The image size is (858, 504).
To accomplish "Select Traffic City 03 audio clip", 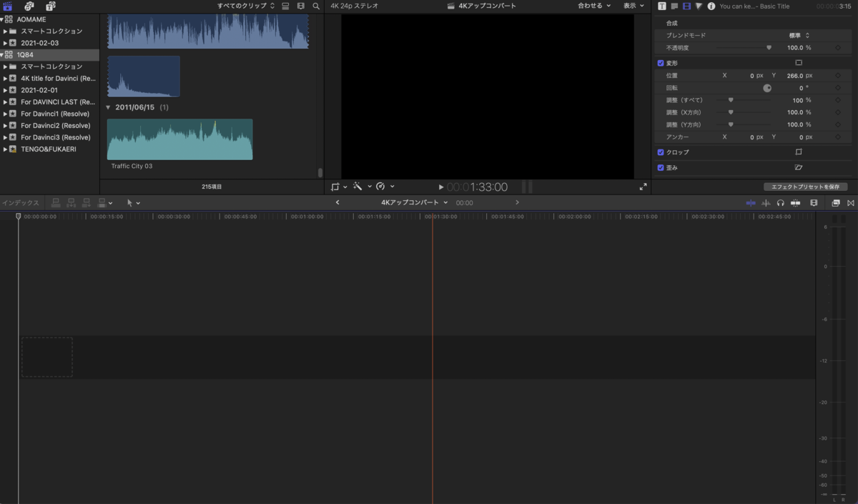I will (179, 139).
